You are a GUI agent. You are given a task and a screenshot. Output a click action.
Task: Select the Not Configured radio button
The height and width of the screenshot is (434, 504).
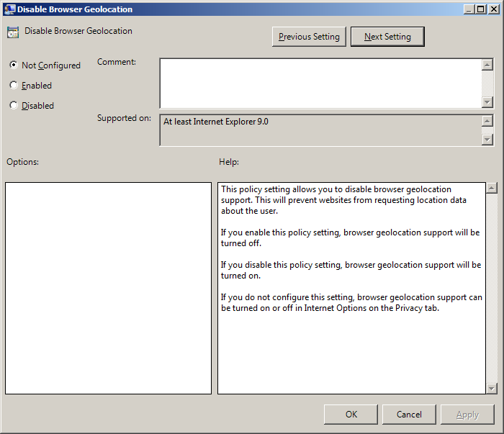14,65
